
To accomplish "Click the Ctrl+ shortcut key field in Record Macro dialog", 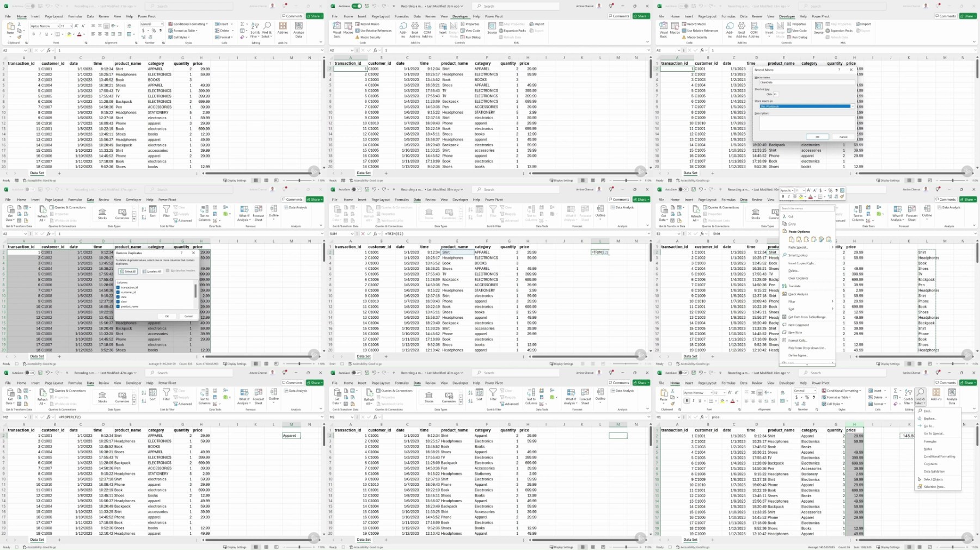I will tap(776, 94).
